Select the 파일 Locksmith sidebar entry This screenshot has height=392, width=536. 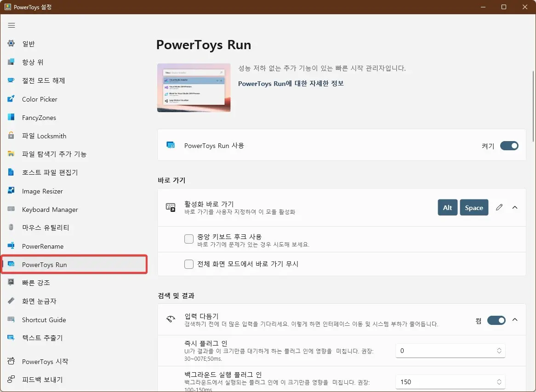(74, 136)
